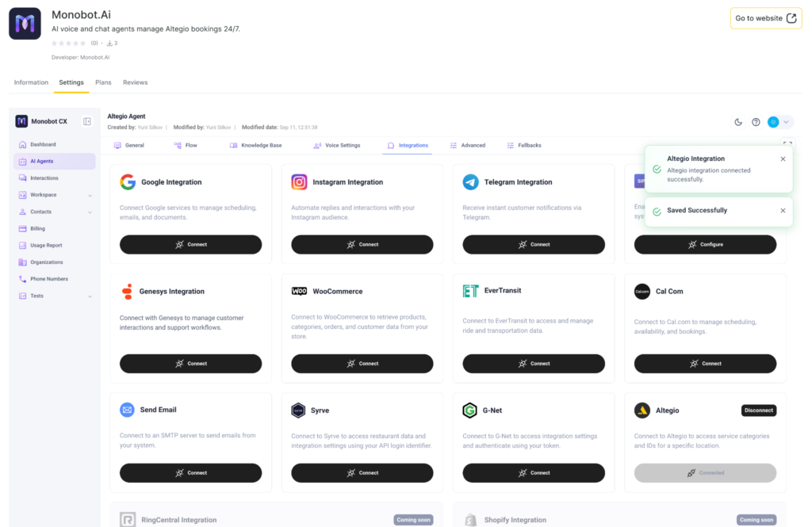Select the Integrations tab
This screenshot has height=527, width=812.
tap(408, 146)
